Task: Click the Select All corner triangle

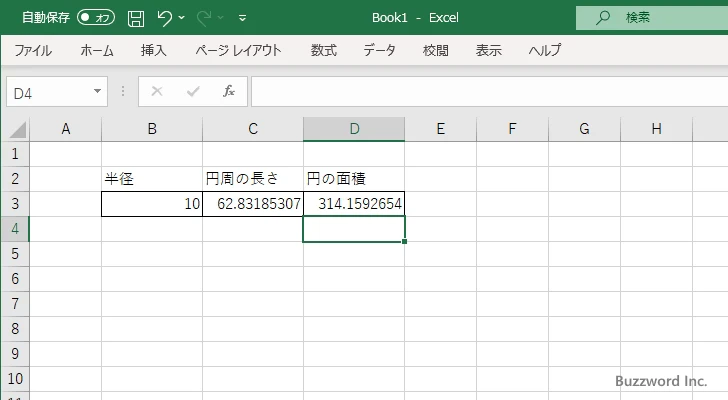Action: point(17,129)
